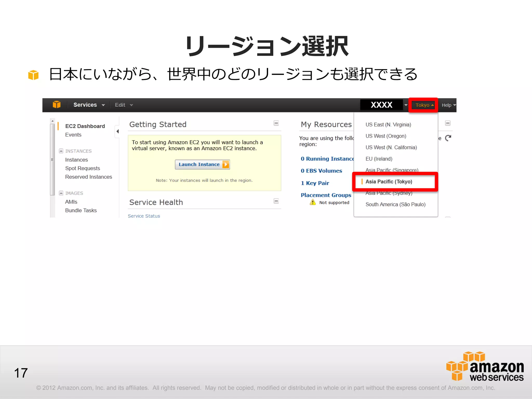
Task: Select US West (Oregon) region
Action: click(x=386, y=136)
